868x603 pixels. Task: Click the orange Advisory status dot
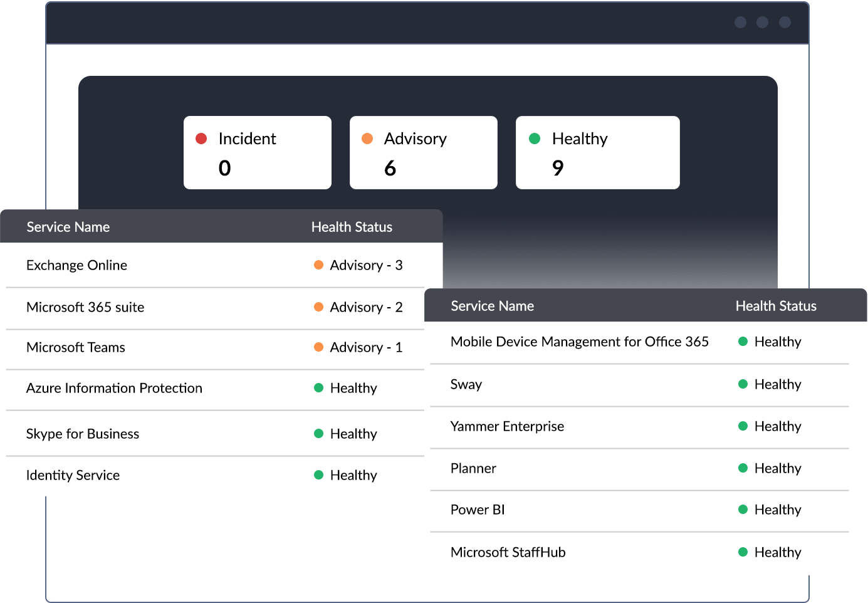[x=367, y=137]
